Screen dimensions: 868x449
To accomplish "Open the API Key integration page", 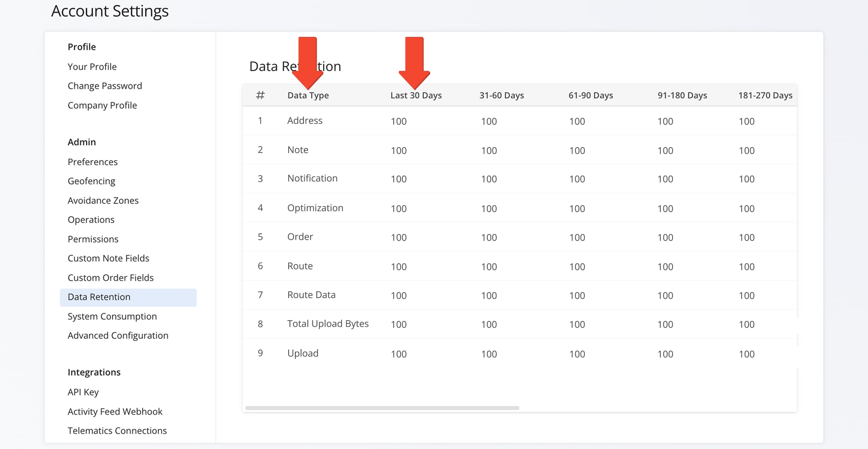I will (x=83, y=392).
